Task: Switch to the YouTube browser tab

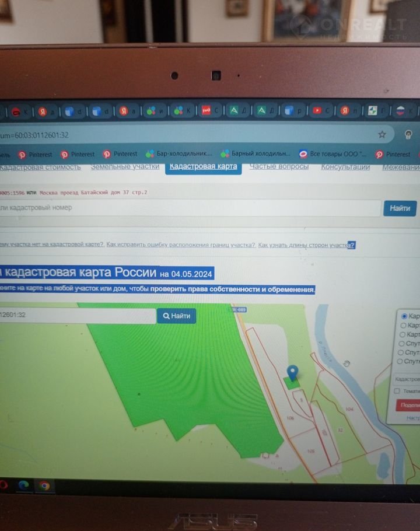Action: point(320,110)
